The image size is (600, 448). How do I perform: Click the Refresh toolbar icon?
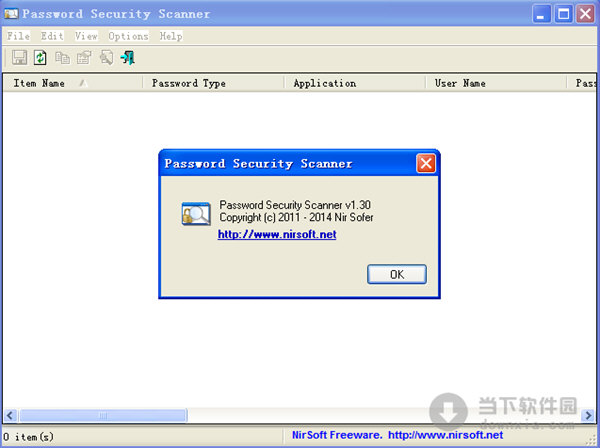(x=40, y=58)
